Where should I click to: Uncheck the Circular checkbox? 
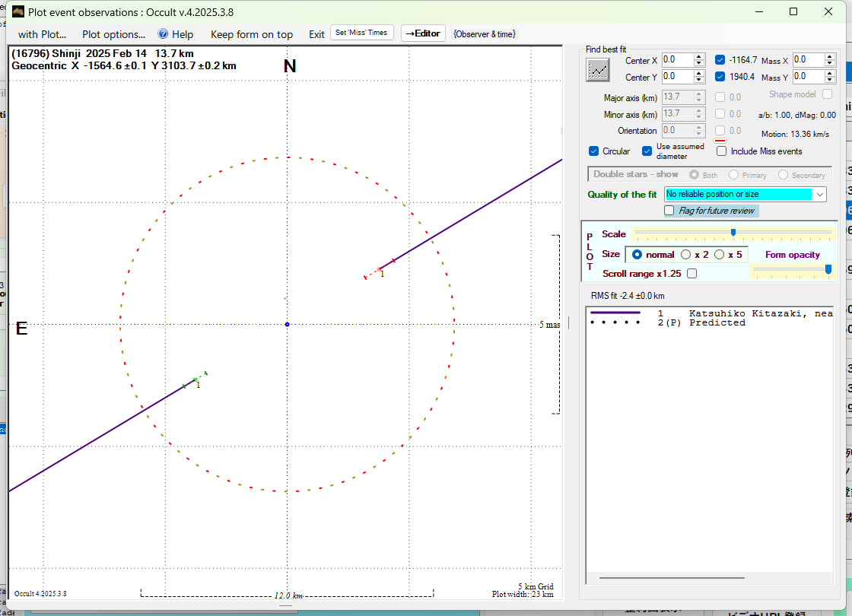(594, 151)
